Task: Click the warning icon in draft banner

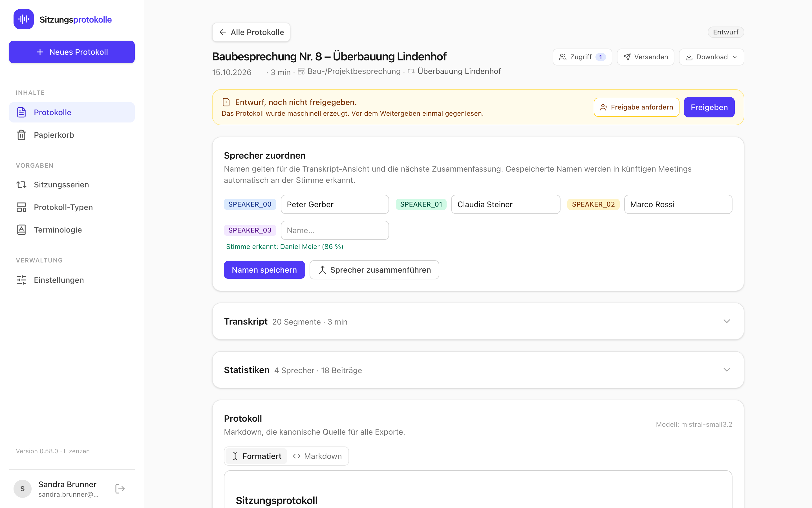Action: 226,102
